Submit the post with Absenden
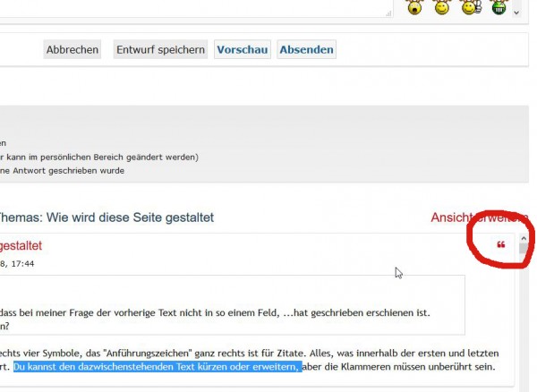Image resolution: width=537 pixels, height=392 pixels. (x=306, y=49)
